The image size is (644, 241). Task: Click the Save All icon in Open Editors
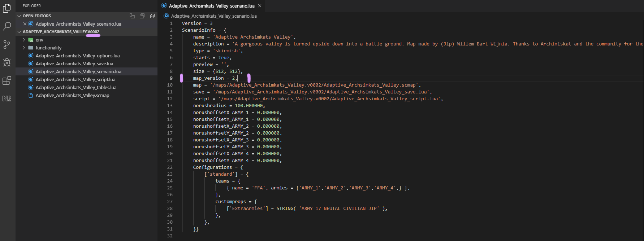[x=142, y=16]
